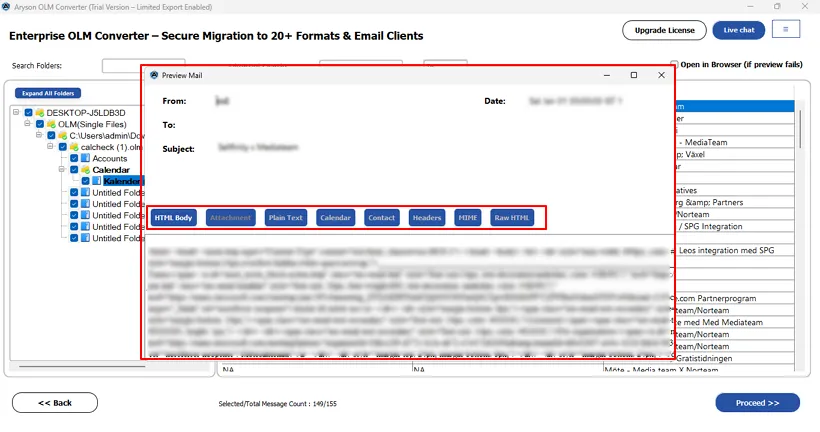Uncheck the DESKTOP-J5LDB3D root checkbox
Image resolution: width=820 pixels, height=432 pixels.
(x=29, y=113)
